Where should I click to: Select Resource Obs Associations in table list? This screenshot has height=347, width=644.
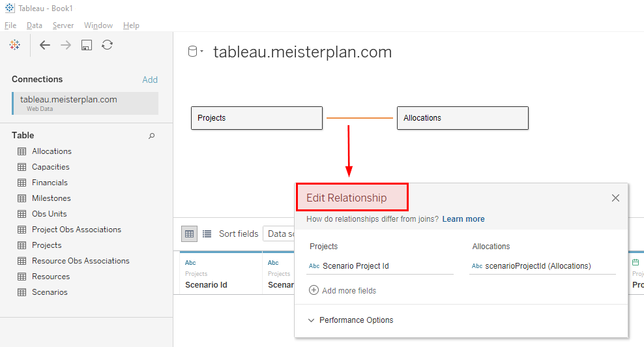(x=81, y=261)
